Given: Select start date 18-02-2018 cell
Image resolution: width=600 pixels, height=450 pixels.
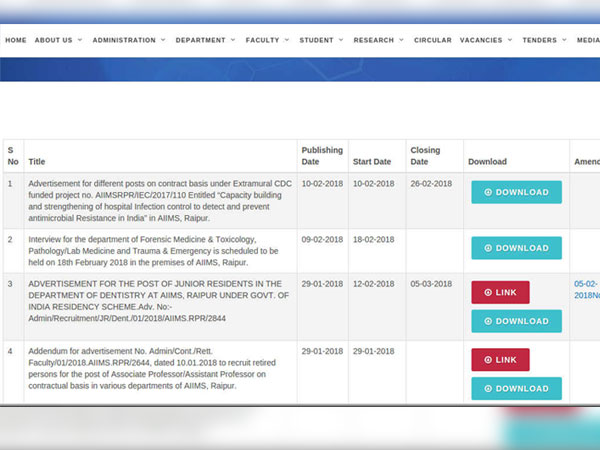Looking at the screenshot, I should pos(373,240).
